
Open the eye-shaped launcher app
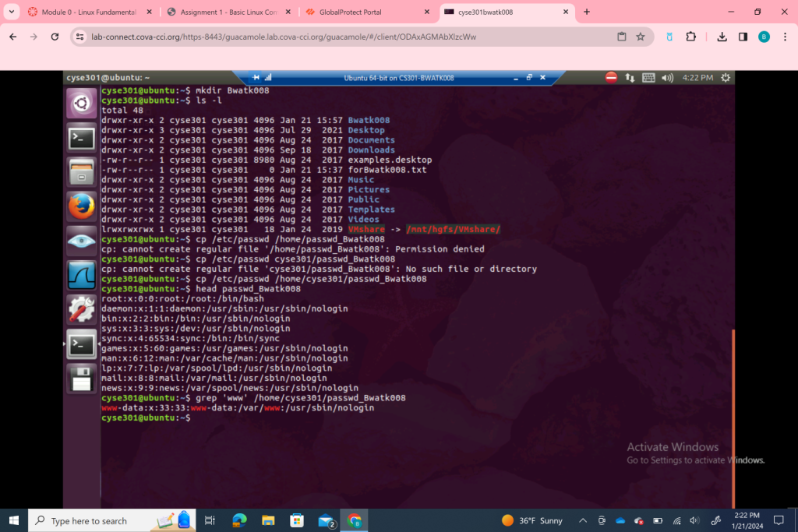pyautogui.click(x=81, y=241)
